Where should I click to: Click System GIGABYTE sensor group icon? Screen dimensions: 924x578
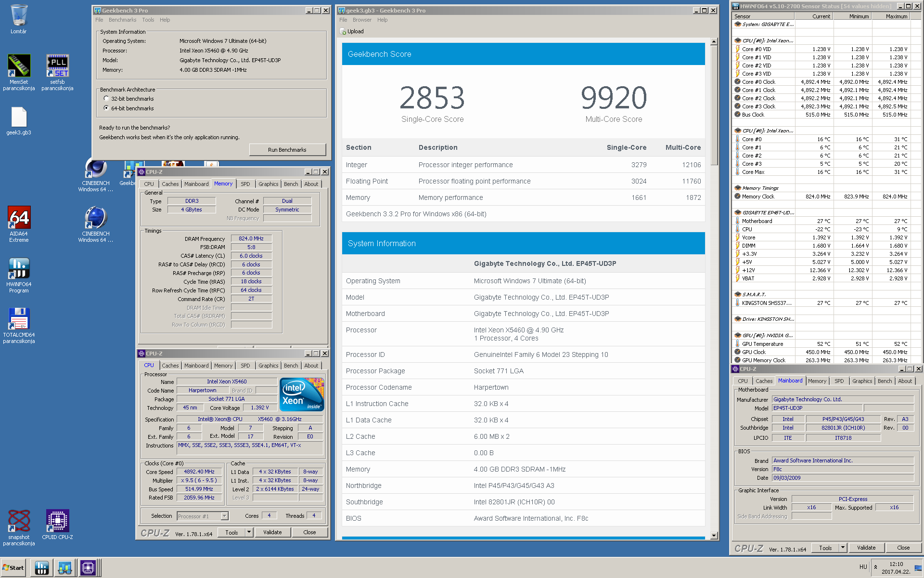click(738, 24)
